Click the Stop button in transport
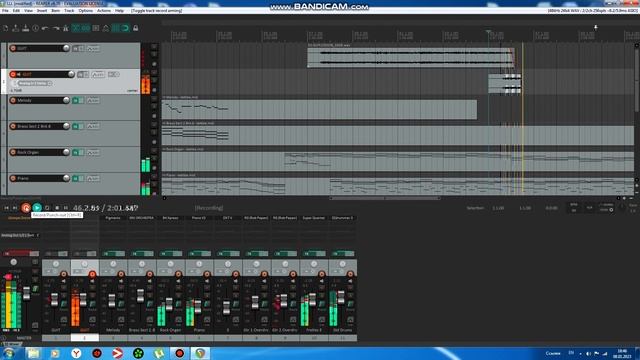Viewport: 640px width, 360px height. [57, 208]
